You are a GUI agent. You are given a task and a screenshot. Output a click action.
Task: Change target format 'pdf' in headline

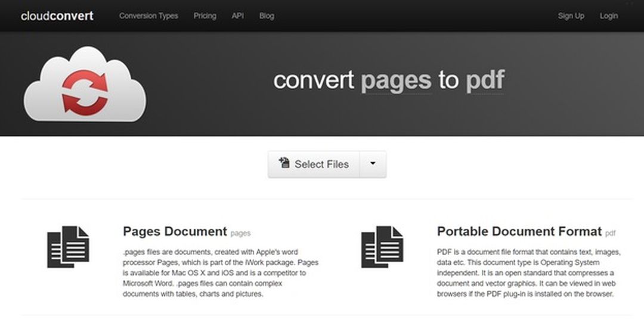485,80
